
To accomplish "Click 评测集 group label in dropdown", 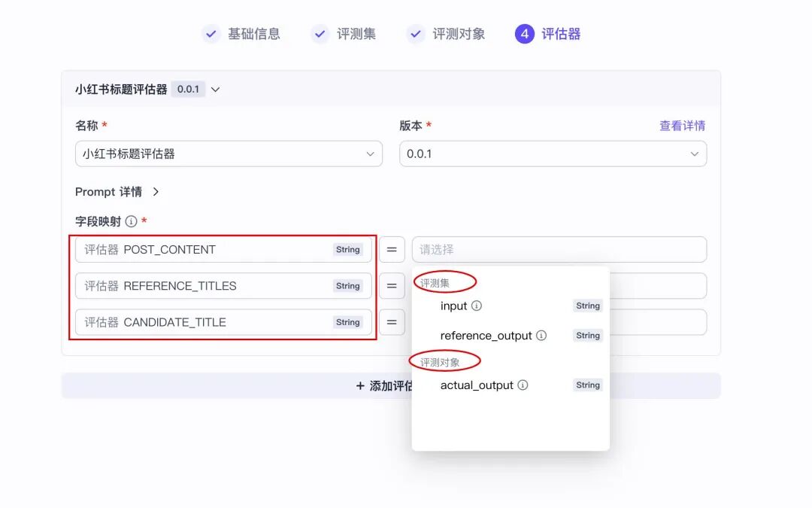I will [x=435, y=283].
